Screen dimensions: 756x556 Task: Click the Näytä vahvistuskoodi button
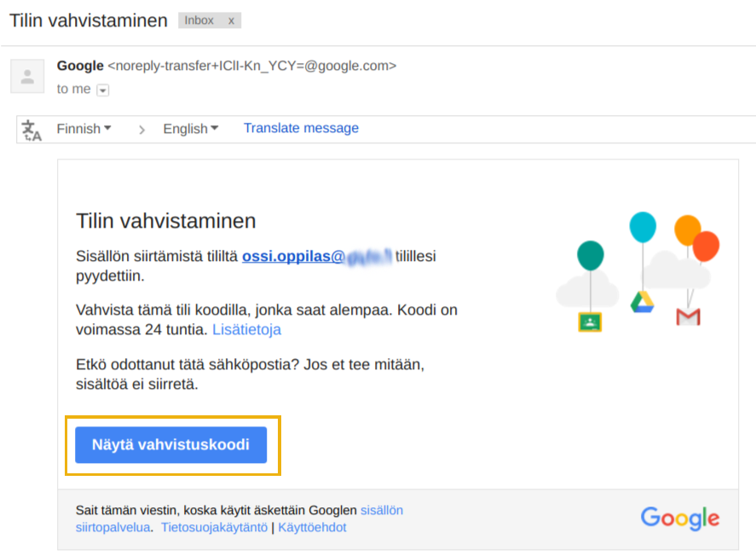[x=170, y=444]
